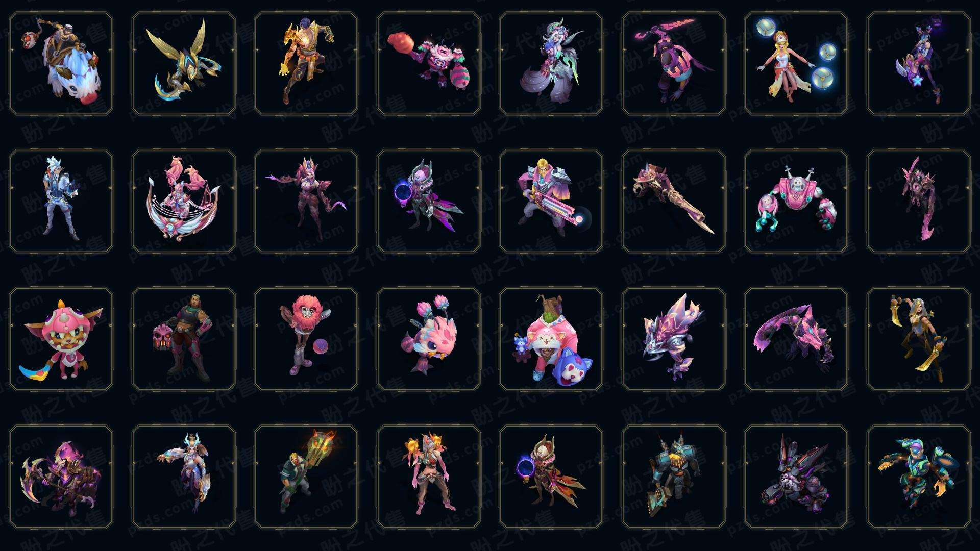Viewport: 980px width, 551px height.
Task: Select the teal mech robot with axe
Action: coord(674,477)
